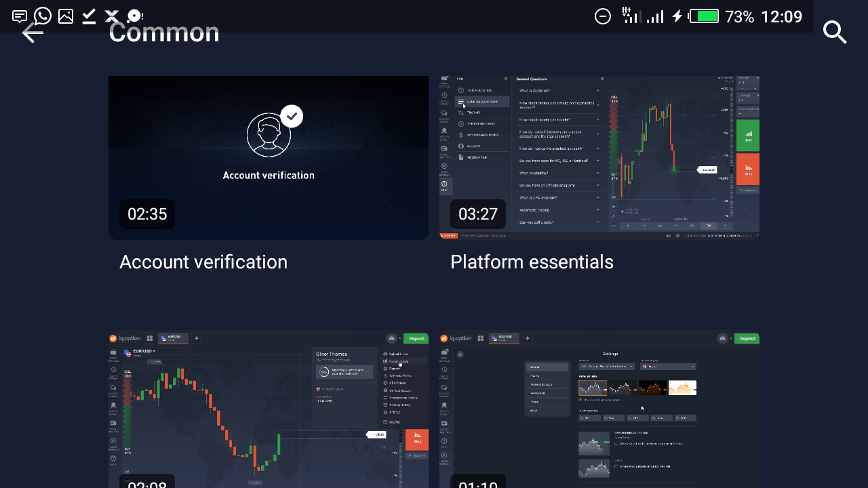Click the "Platform essentials" video title
This screenshot has width=868, height=488.
click(x=532, y=262)
